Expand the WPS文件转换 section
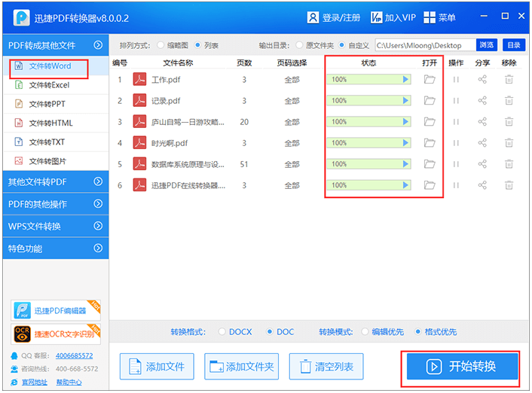Image resolution: width=532 pixels, height=393 pixels. 98,226
